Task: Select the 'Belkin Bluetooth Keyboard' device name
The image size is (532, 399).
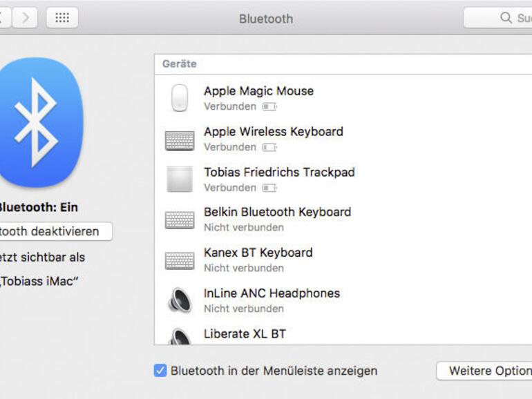Action: tap(278, 212)
